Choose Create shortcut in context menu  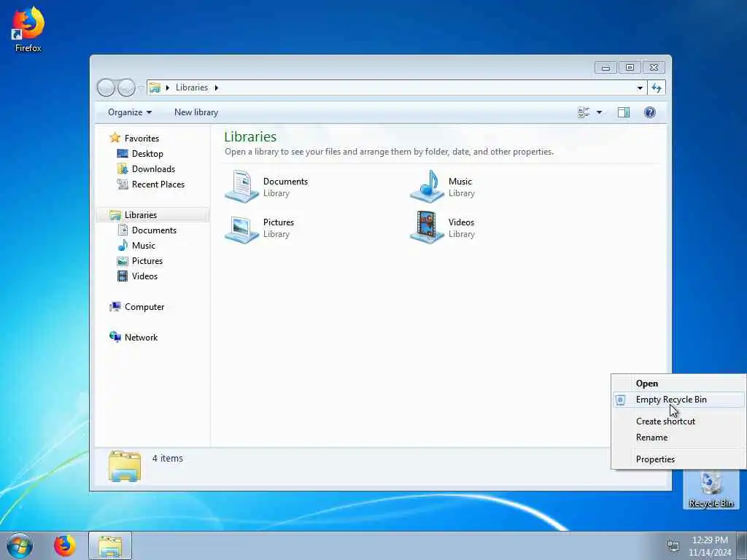point(679,421)
